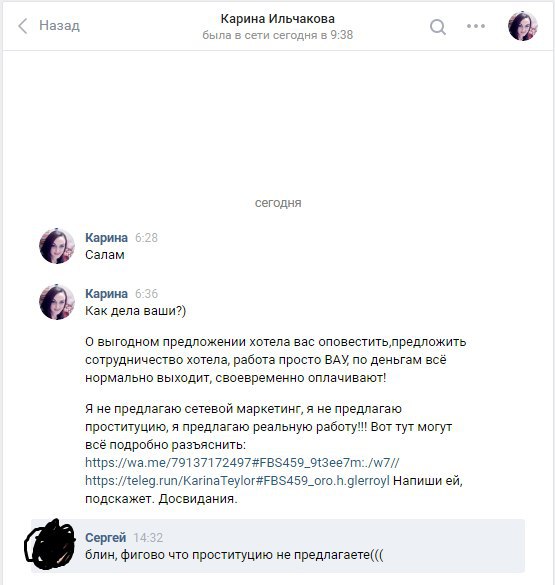
Task: Click the sender name Карина at 6:36
Action: [106, 294]
